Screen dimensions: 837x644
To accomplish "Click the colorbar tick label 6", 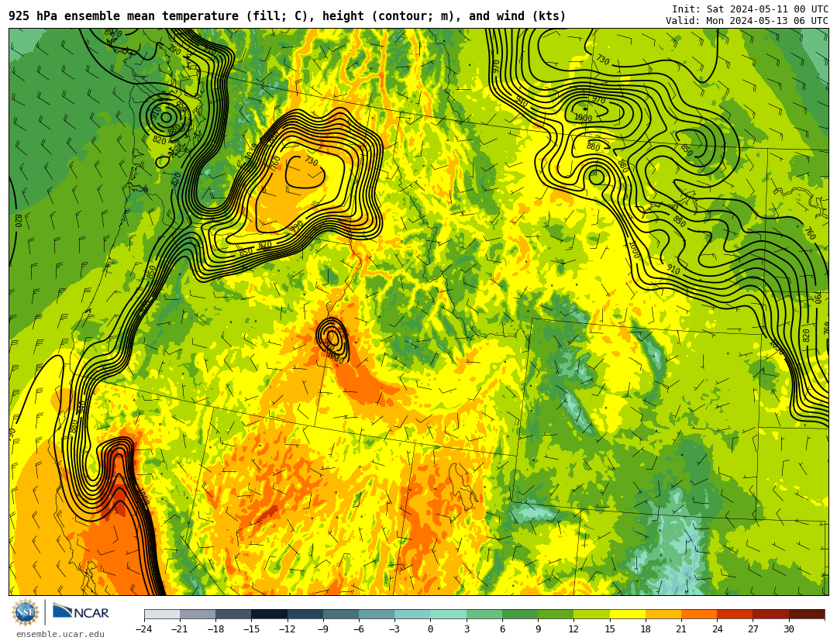I will pos(502,629).
